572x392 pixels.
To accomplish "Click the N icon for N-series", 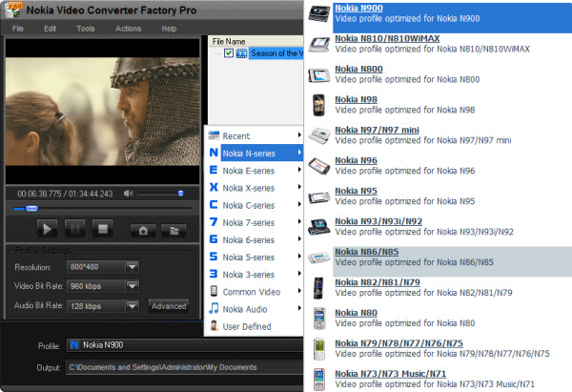I will 214,153.
